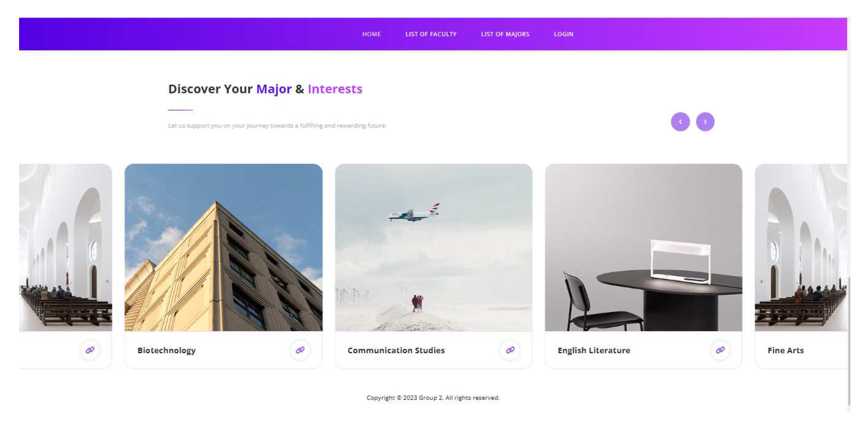Click link icon on leftmost partial card
This screenshot has height=431, width=868.
click(90, 350)
